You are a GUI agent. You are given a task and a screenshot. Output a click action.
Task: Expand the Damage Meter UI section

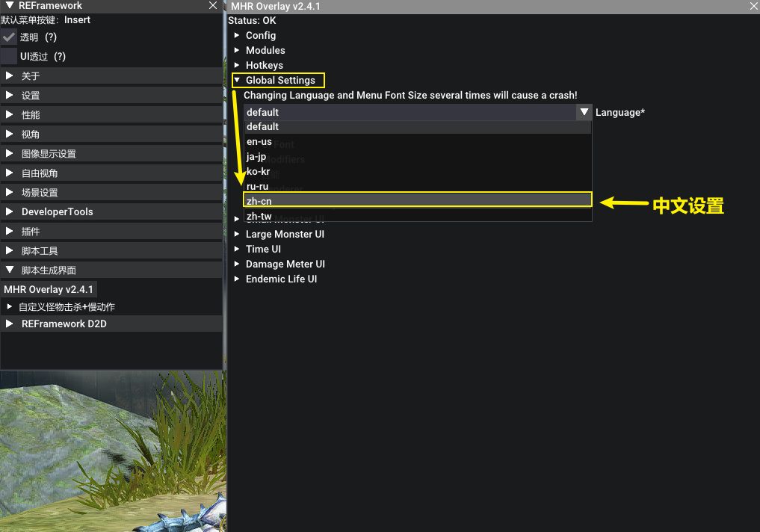click(237, 264)
